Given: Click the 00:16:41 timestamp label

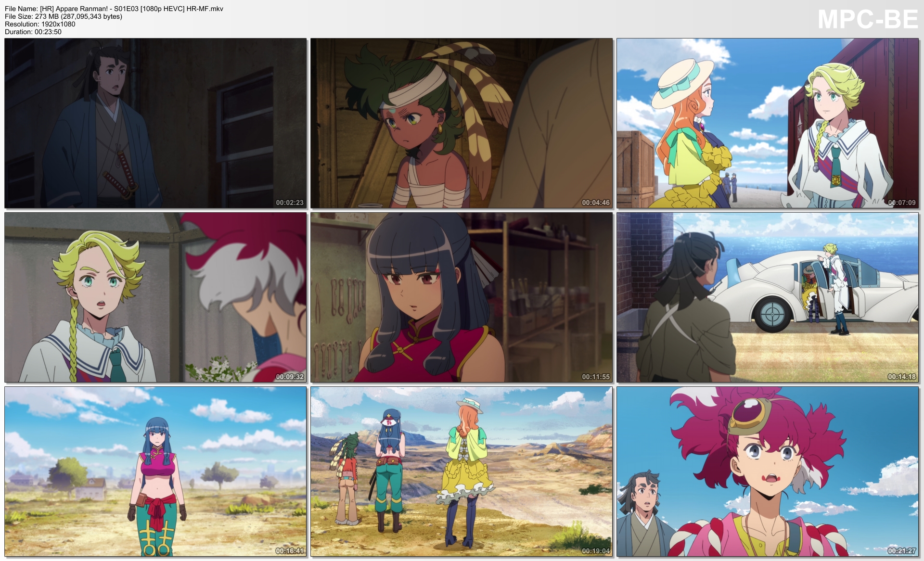Looking at the screenshot, I should click(x=290, y=551).
